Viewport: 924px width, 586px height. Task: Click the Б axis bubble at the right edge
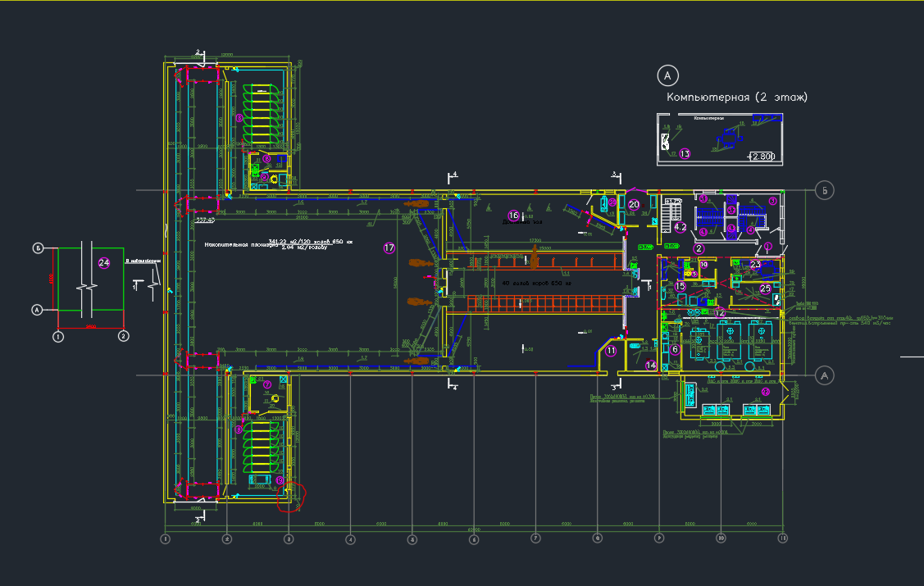tap(826, 191)
